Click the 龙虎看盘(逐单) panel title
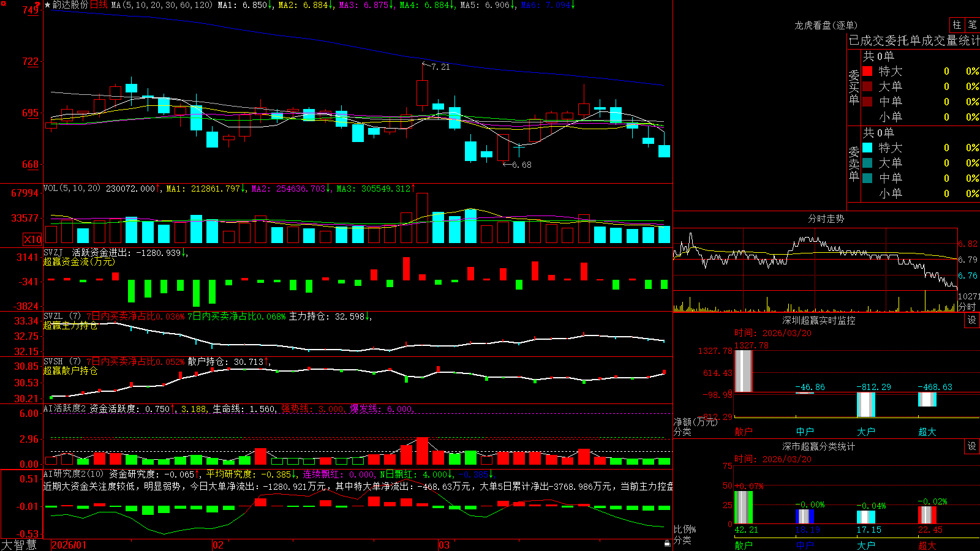This screenshot has width=980, height=551. click(x=826, y=25)
